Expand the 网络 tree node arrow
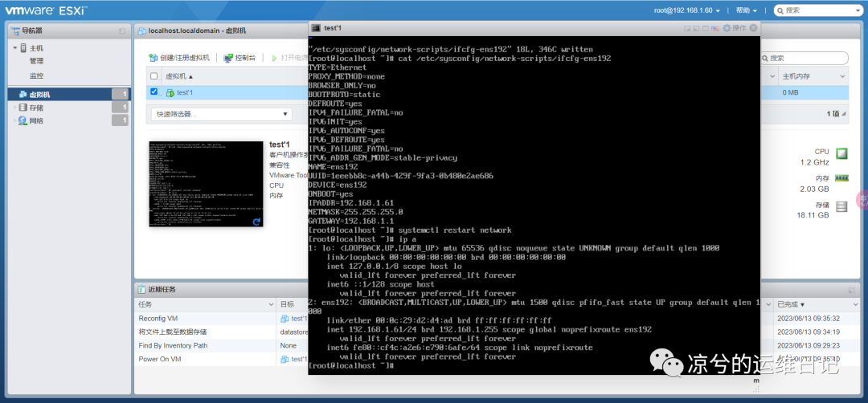The image size is (868, 403). pyautogui.click(x=15, y=120)
